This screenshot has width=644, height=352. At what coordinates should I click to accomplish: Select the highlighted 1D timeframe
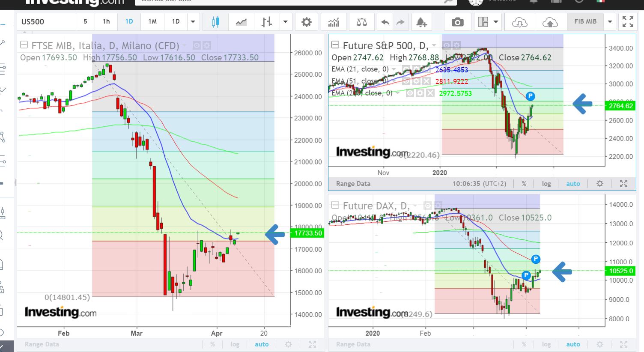[129, 22]
